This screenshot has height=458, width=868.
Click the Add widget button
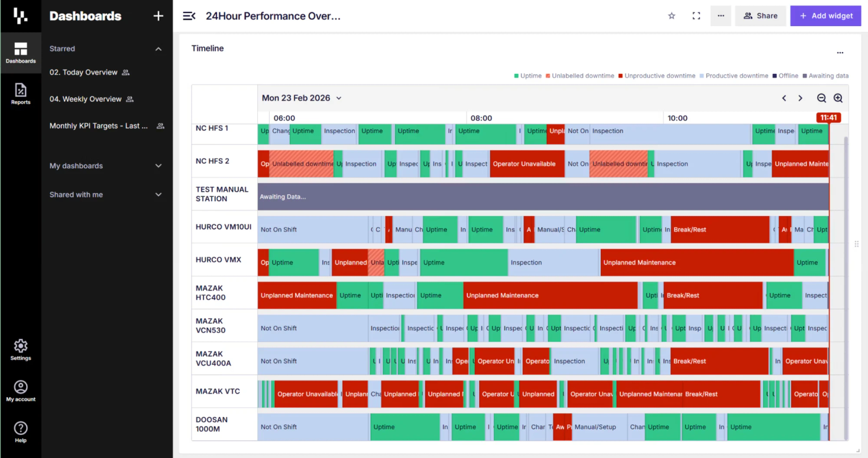point(825,16)
